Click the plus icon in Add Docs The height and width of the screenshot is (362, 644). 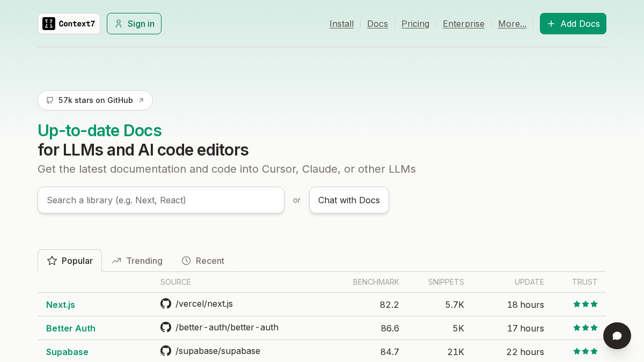click(551, 24)
